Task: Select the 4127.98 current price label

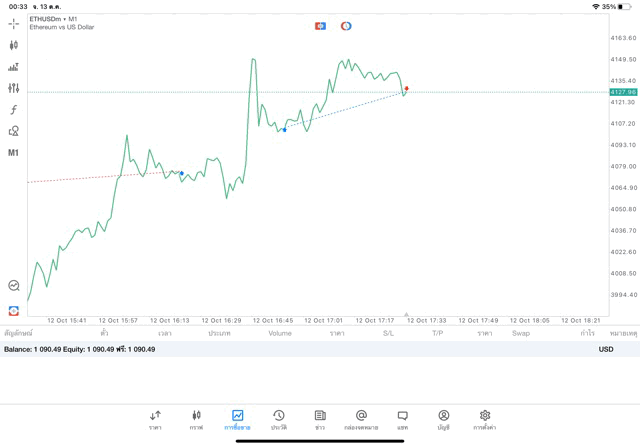Action: [x=623, y=92]
